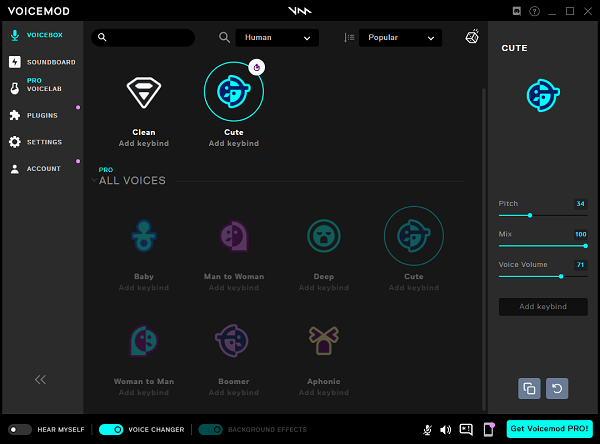The image size is (600, 444).
Task: Open the Popular sort dropdown
Action: pyautogui.click(x=400, y=38)
